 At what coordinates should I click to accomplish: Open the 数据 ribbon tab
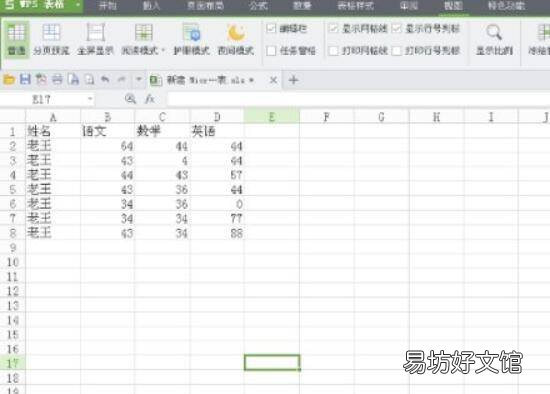[x=302, y=6]
